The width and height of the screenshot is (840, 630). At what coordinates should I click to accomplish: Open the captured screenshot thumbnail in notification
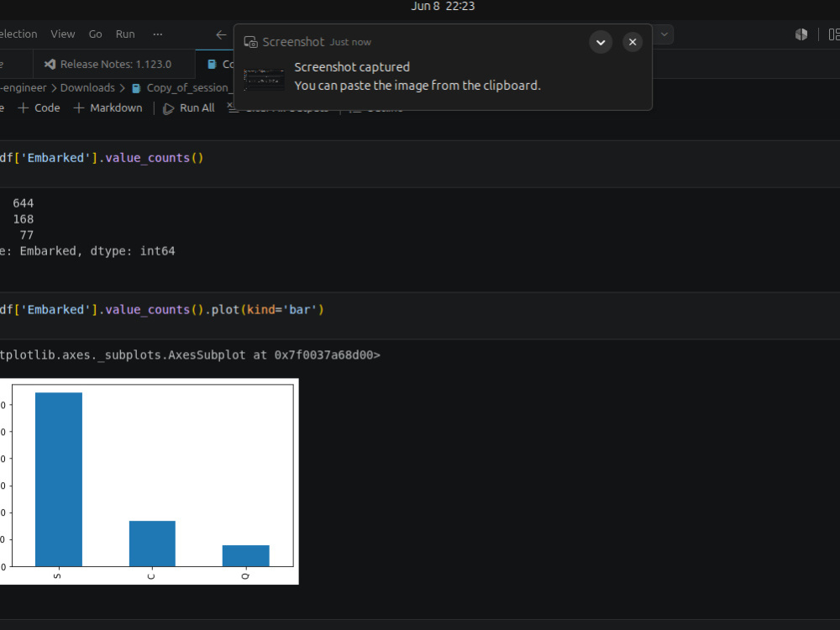(264, 80)
